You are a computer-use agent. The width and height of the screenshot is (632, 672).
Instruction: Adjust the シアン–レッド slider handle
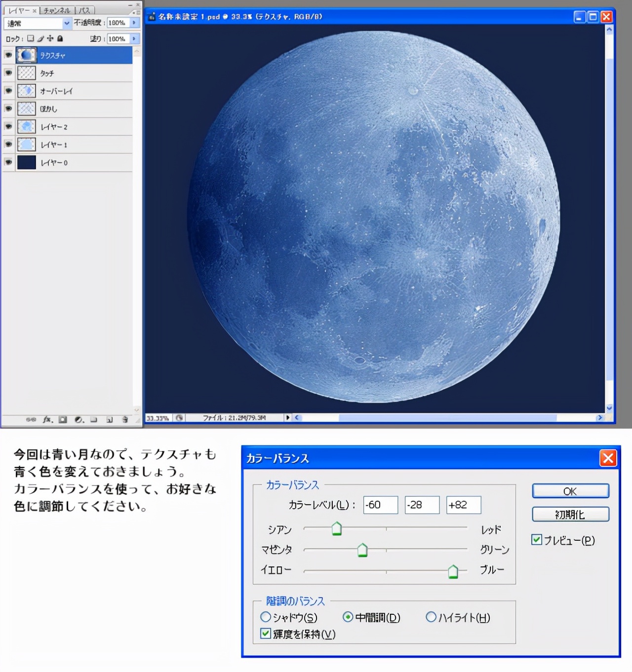(337, 528)
